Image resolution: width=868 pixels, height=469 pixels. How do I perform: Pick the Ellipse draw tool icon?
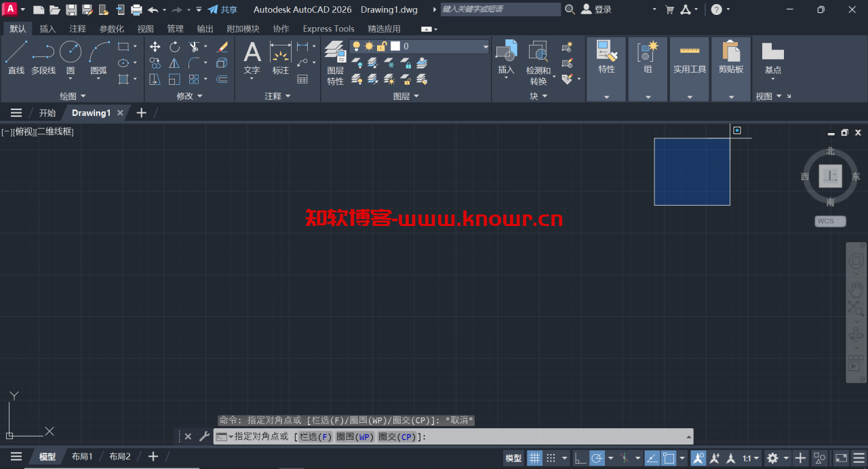[123, 63]
